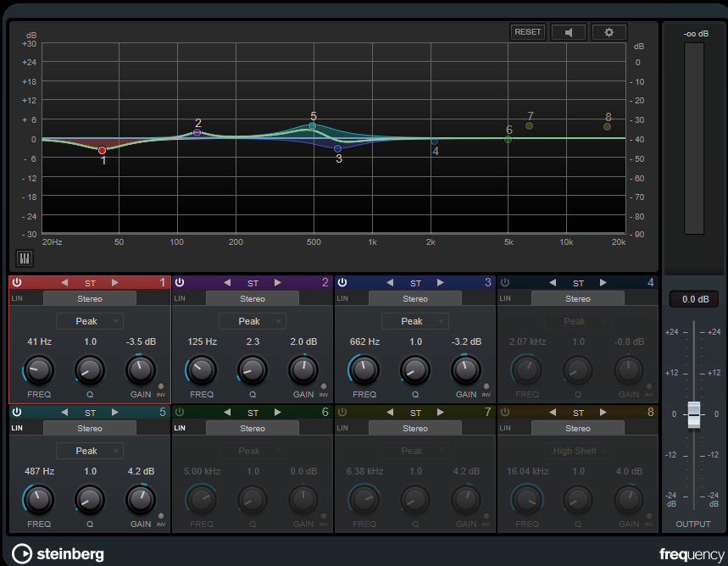Click band 2 left channel arrow
The width and height of the screenshot is (728, 566).
tap(227, 283)
